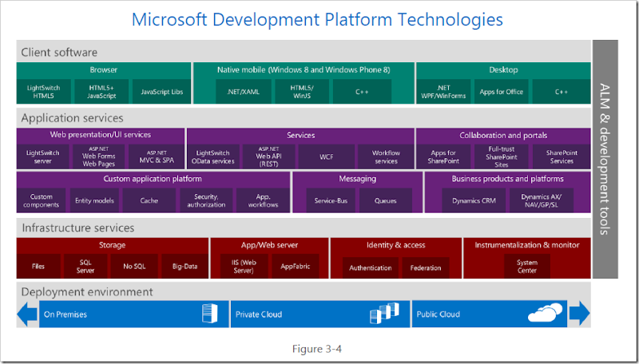
Task: Click the Cache box
Action: click(149, 200)
